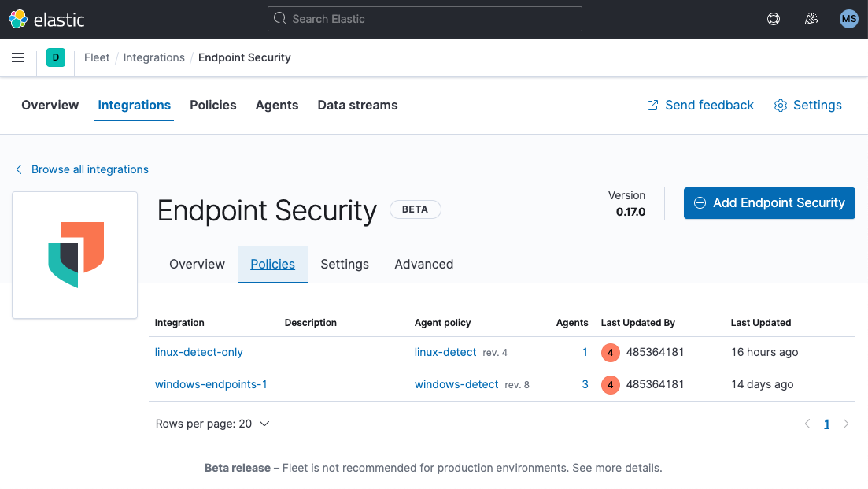Click agent count 3 for windows-detect
This screenshot has height=489, width=868.
585,384
